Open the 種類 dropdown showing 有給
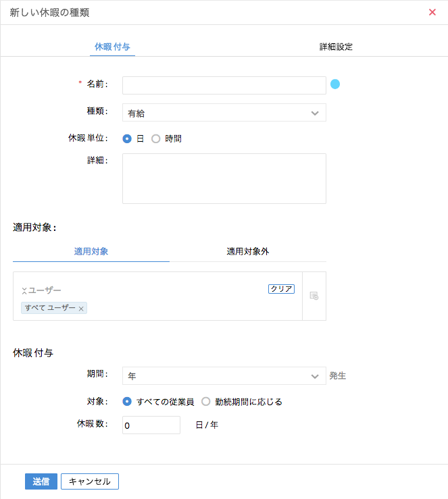Viewport: 448px width, 499px height. click(224, 113)
